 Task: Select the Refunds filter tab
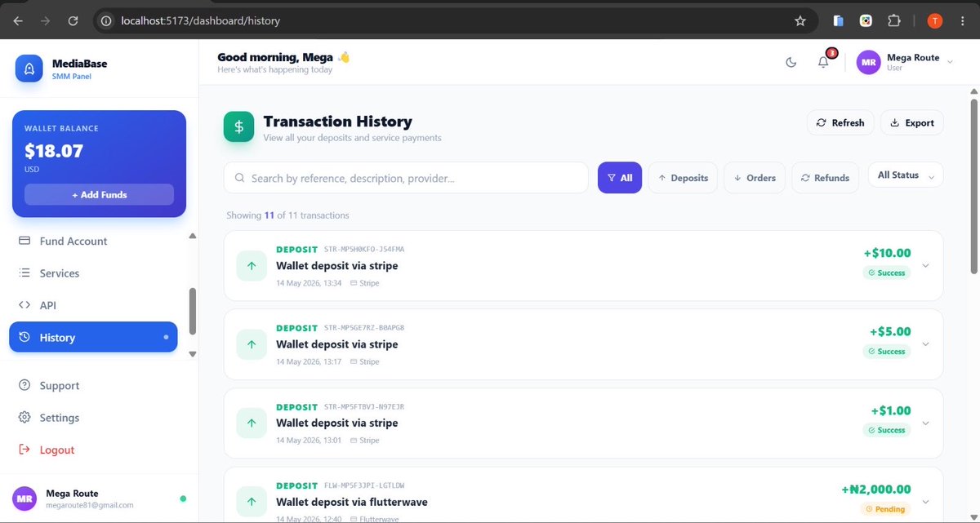825,177
